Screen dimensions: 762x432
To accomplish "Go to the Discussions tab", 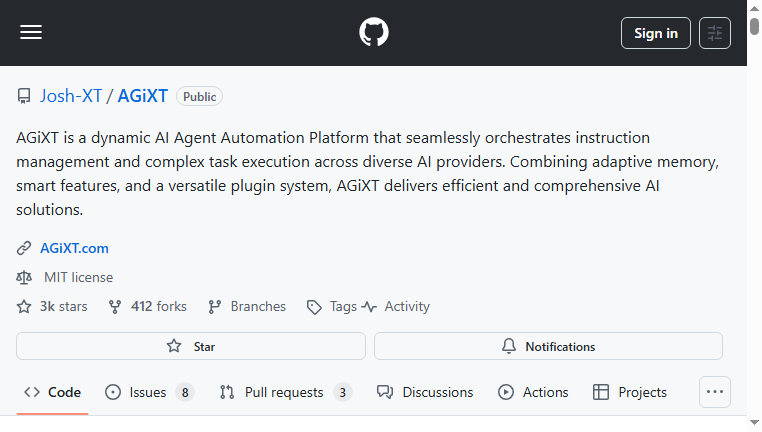I will point(425,392).
